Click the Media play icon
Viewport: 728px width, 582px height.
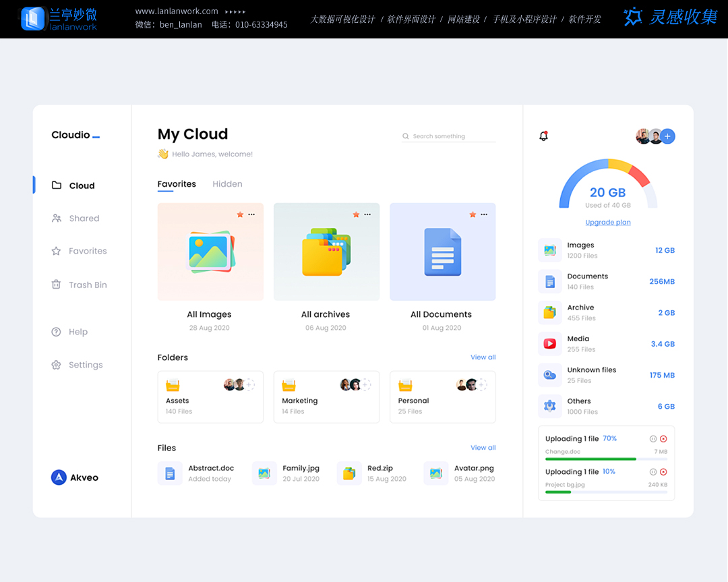tap(550, 344)
